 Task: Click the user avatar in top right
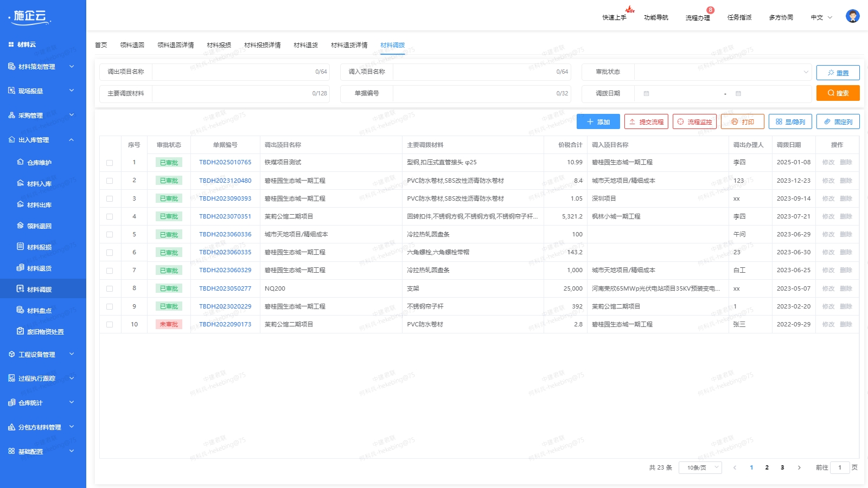click(852, 16)
